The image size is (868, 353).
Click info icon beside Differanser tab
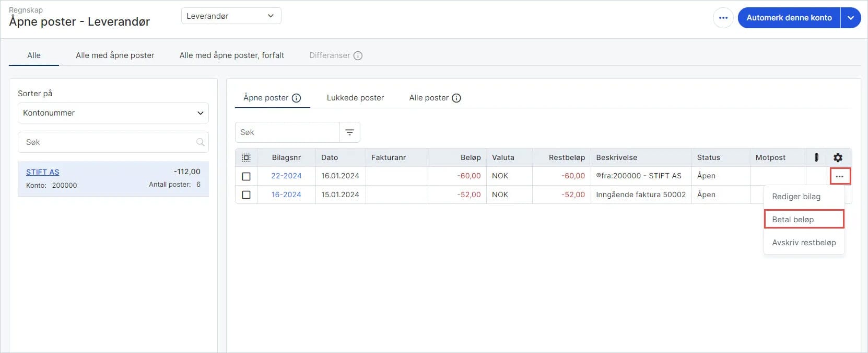point(358,55)
